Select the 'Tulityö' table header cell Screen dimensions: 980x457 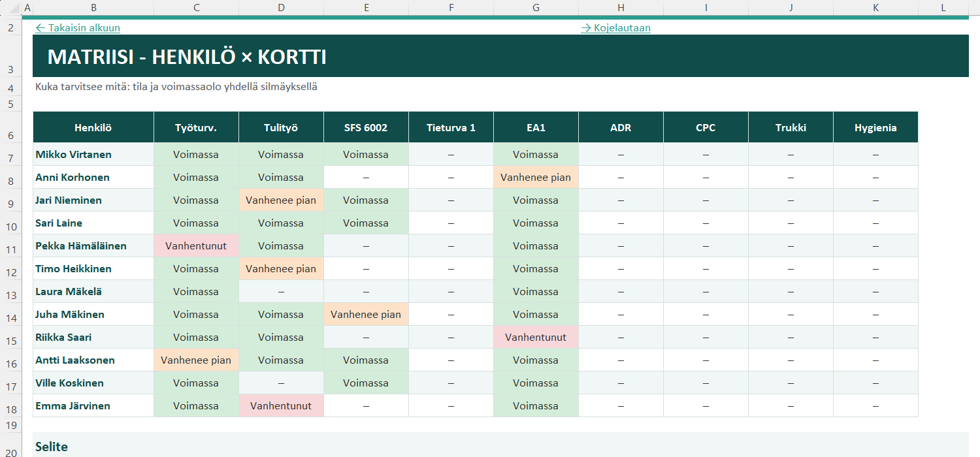(282, 127)
